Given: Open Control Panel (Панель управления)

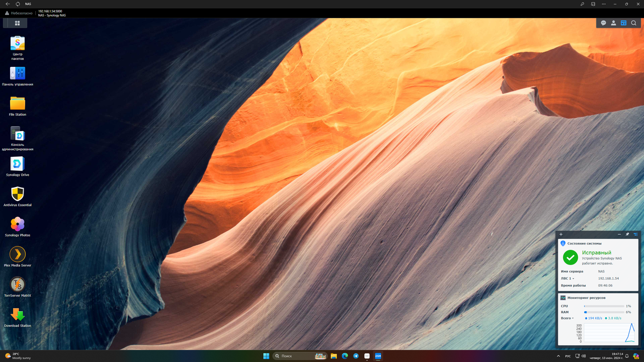Looking at the screenshot, I should point(18,76).
